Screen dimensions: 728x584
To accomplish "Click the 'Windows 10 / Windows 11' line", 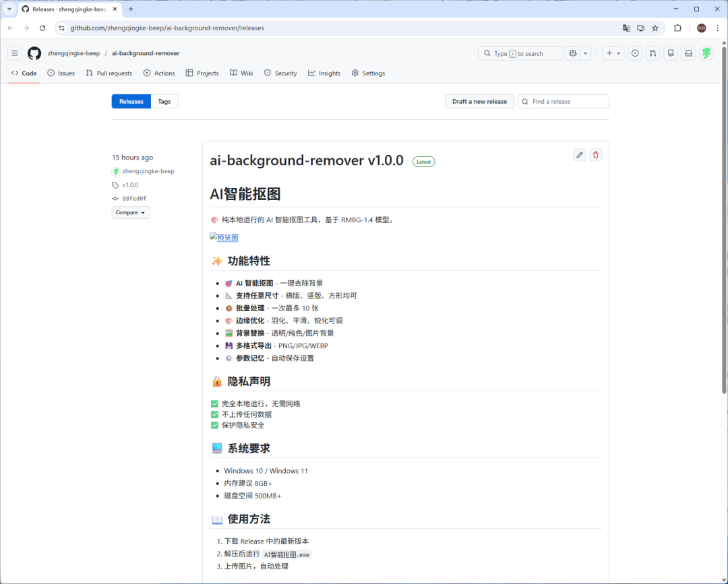I will coord(266,471).
